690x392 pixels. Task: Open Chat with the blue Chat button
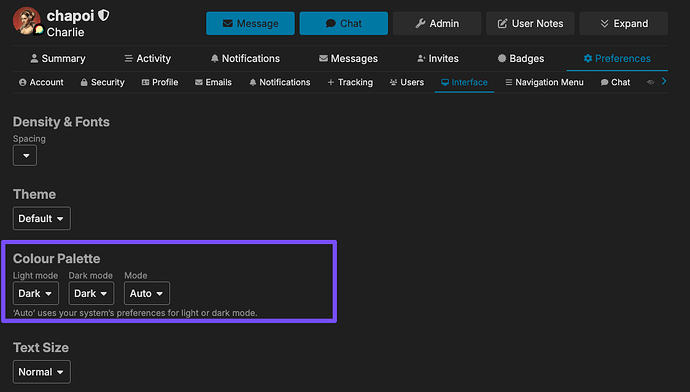pos(344,23)
